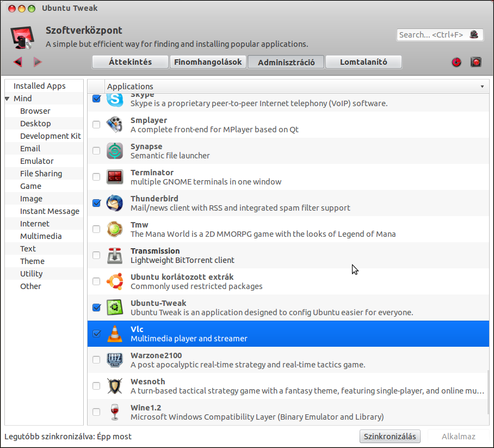Uncheck the Ubuntu-Tweak checkbox

tap(96, 308)
